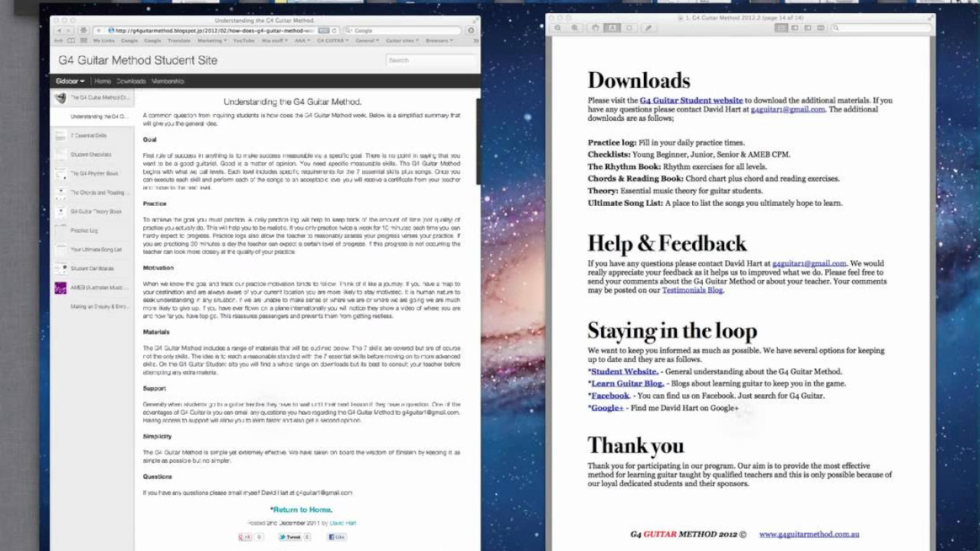Viewport: 980px width, 551px height.
Task: Show all bookmarks with the book icon
Action: click(71, 41)
